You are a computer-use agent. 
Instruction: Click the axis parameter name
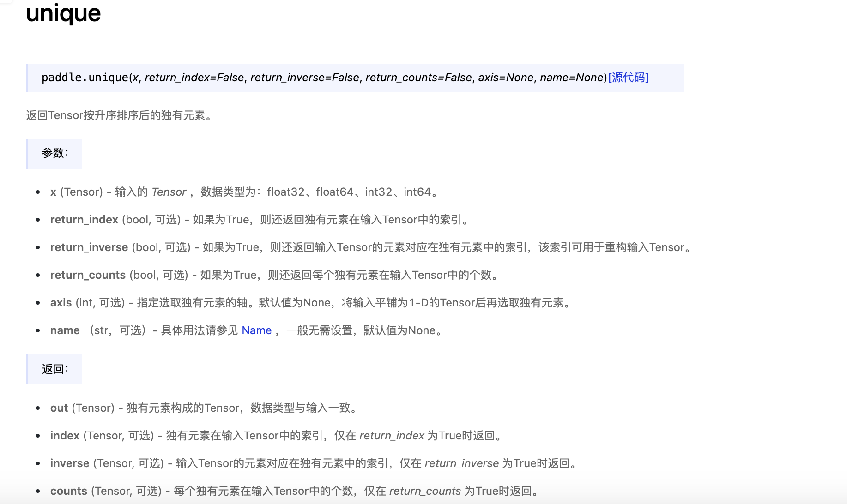(x=61, y=303)
